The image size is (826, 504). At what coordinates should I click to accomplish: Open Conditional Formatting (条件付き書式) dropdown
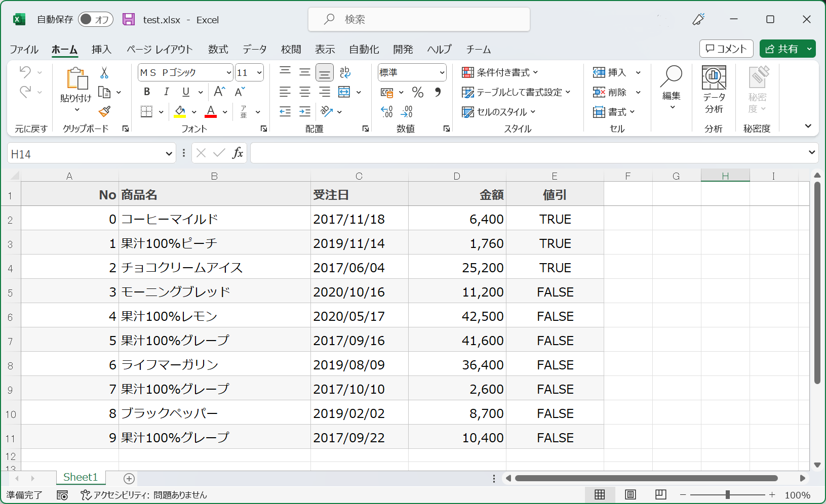point(500,72)
